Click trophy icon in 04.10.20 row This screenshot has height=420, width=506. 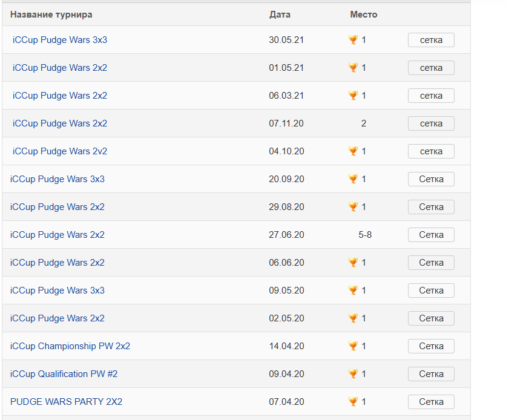[353, 151]
